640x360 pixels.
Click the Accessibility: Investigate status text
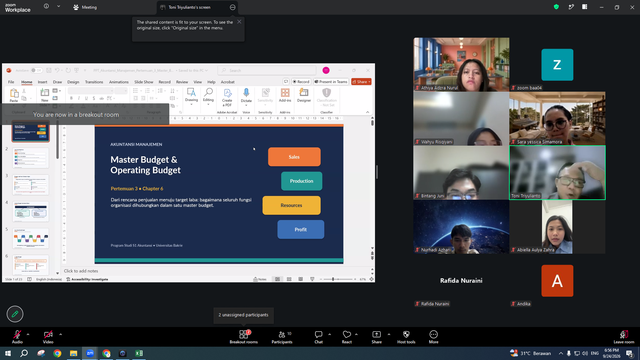[87, 279]
